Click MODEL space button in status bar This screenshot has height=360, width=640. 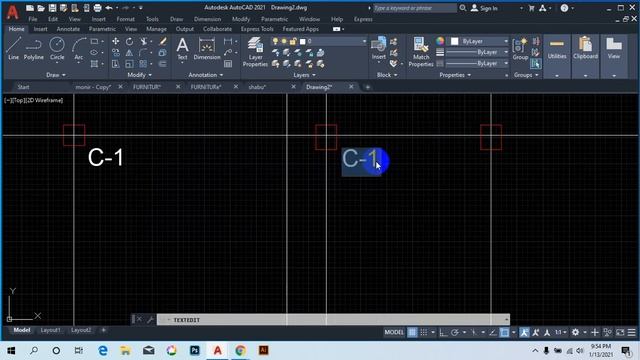point(394,332)
